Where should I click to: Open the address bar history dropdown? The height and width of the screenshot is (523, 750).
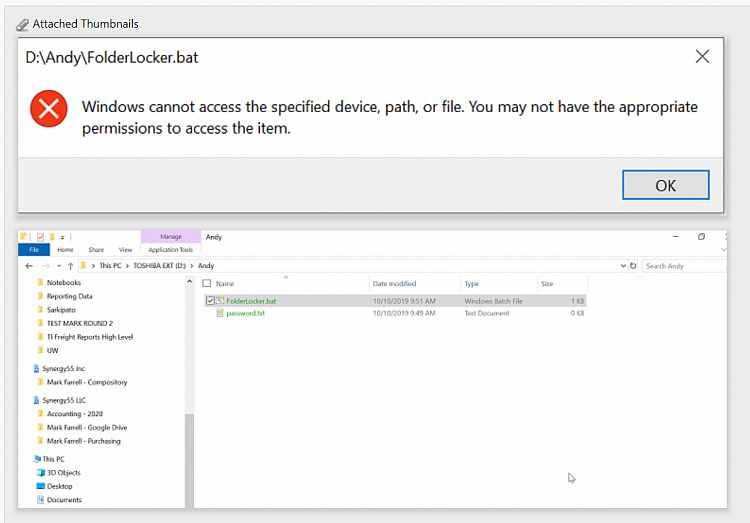click(623, 266)
